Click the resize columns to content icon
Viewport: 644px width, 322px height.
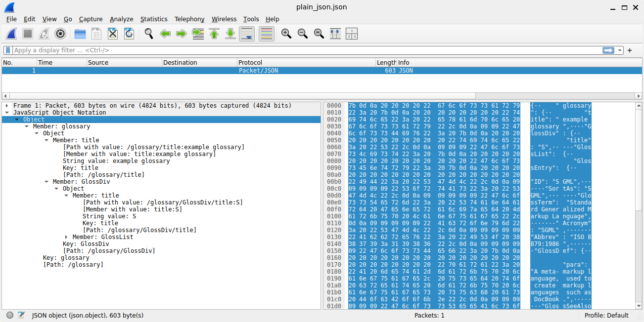click(335, 34)
